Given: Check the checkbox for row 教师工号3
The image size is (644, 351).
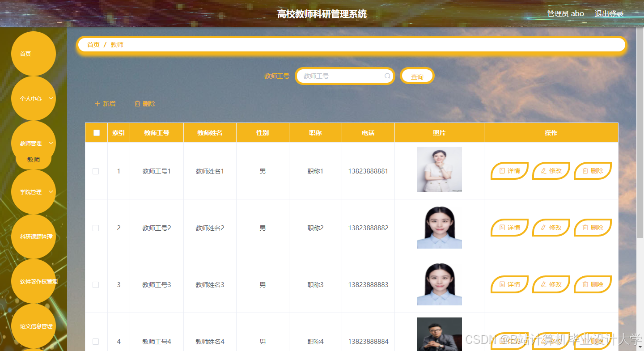Looking at the screenshot, I should 96,285.
